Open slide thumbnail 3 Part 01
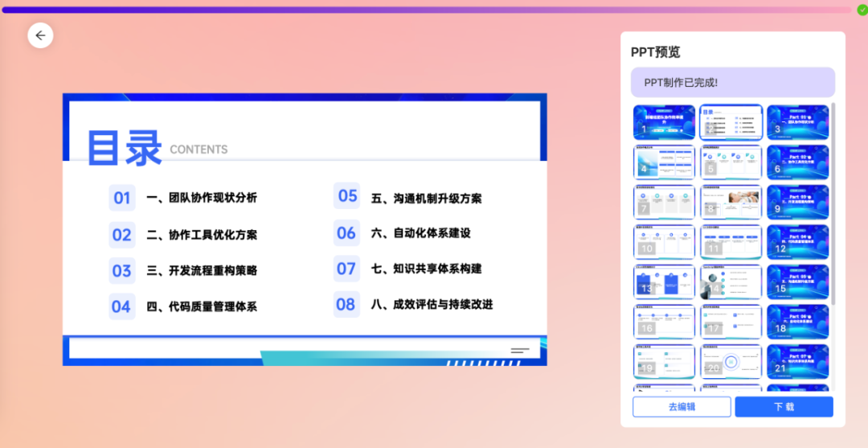The width and height of the screenshot is (868, 448). pos(797,122)
